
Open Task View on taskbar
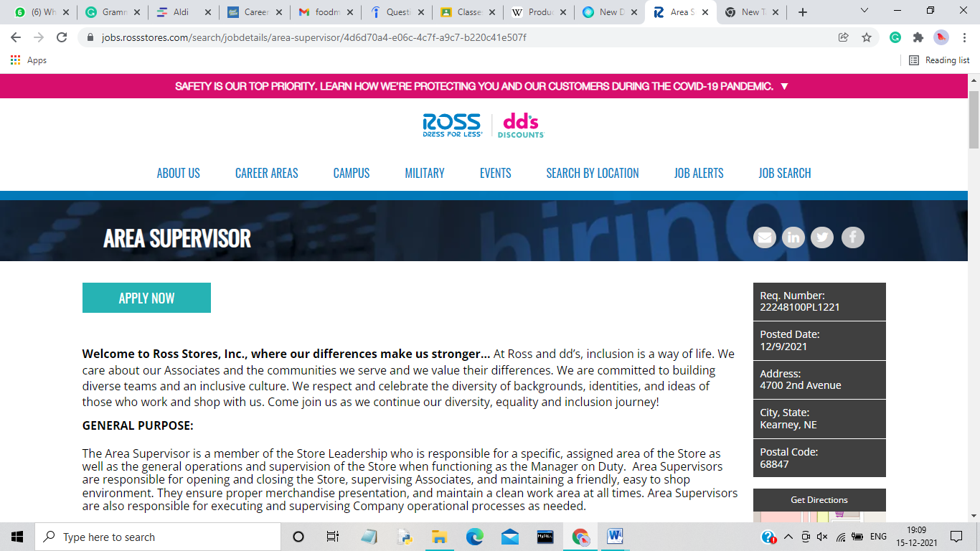click(x=333, y=537)
